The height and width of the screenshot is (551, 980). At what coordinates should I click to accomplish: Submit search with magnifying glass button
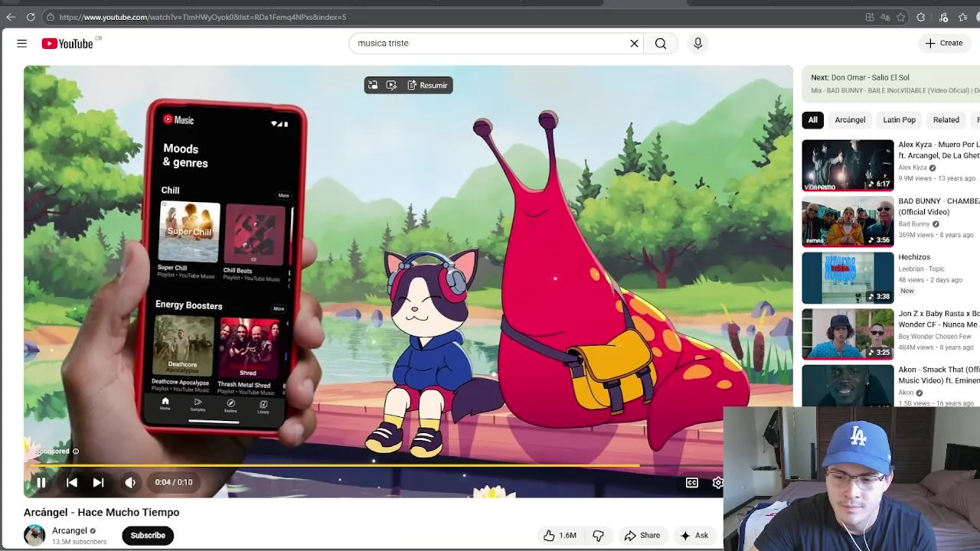(x=661, y=44)
